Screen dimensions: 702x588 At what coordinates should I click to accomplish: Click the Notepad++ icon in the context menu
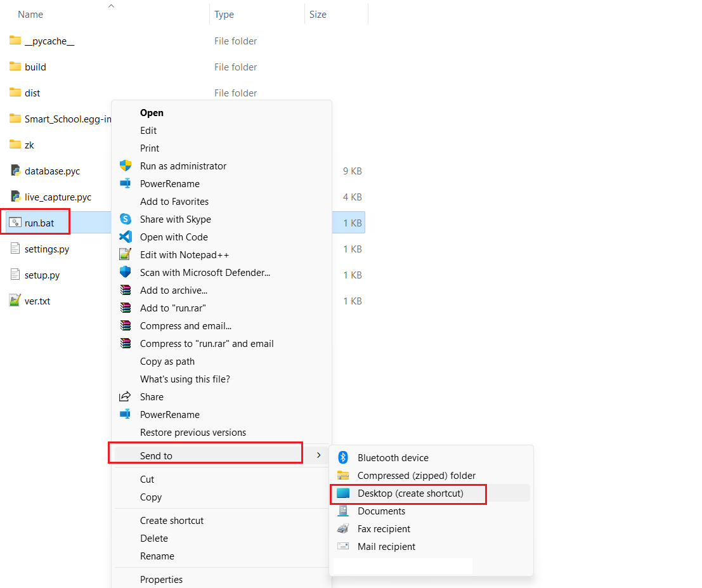[x=126, y=254]
